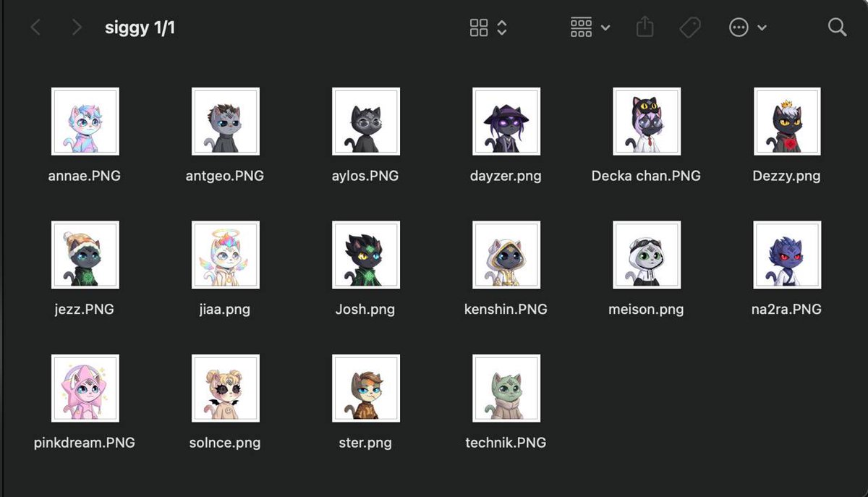Click the file name solnce.png
This screenshot has width=868, height=497.
click(x=225, y=442)
